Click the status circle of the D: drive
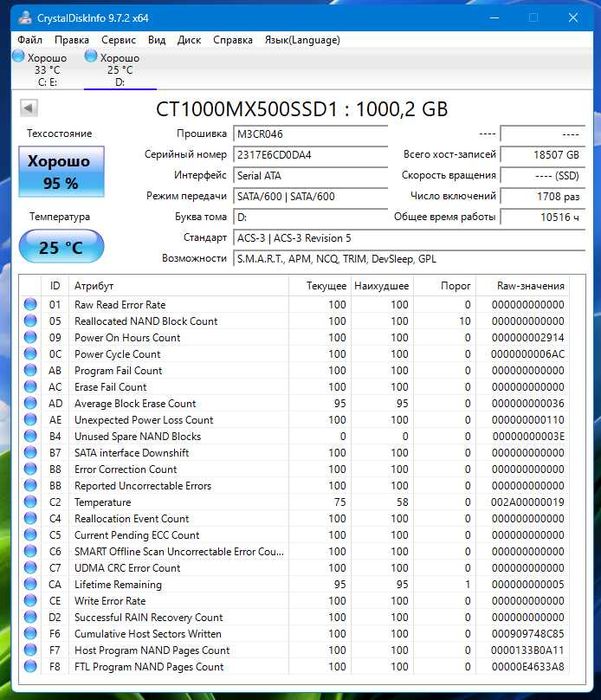Image resolution: width=601 pixels, height=700 pixels. tap(91, 56)
